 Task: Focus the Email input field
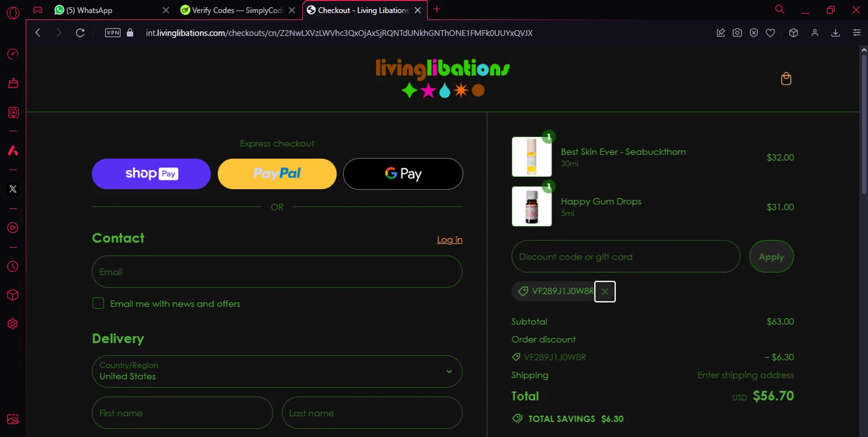pos(277,271)
